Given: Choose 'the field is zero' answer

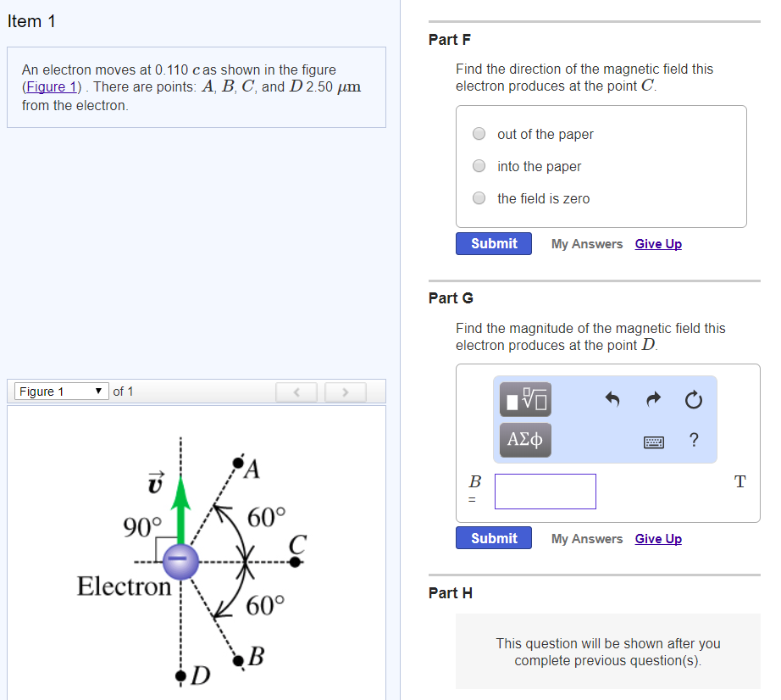Looking at the screenshot, I should 479,197.
